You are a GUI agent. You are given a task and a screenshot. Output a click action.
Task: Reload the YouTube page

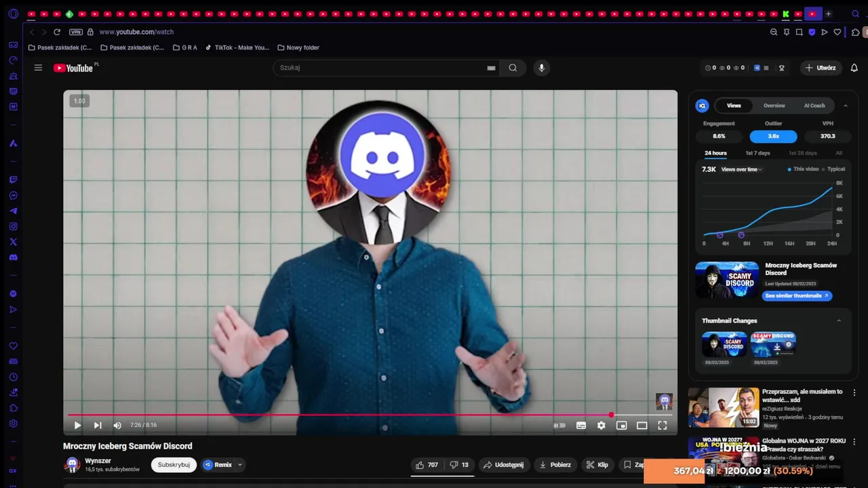[57, 32]
